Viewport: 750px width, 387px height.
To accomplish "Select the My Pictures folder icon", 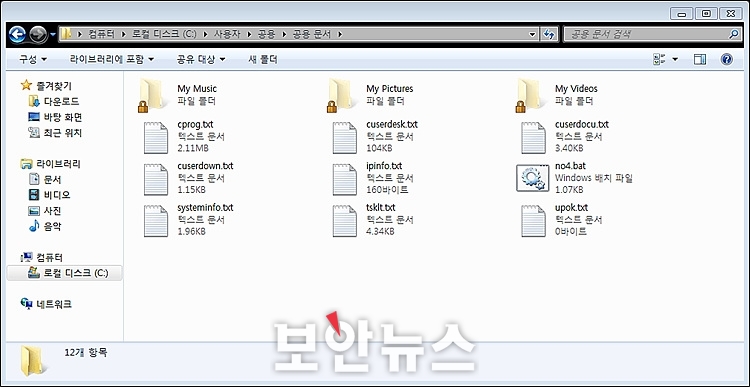I will (342, 95).
